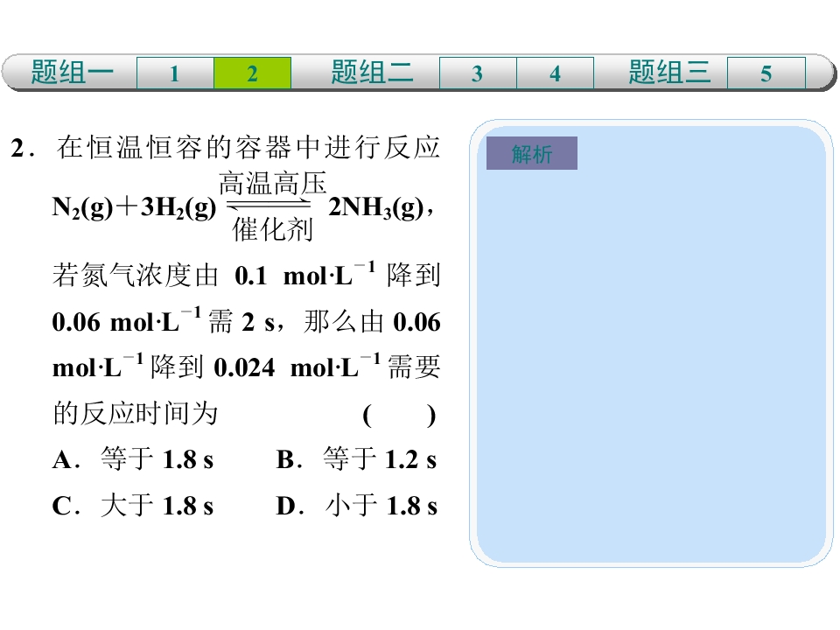Reveal the answer with the 解析 button
This screenshot has width=840, height=630.
[531, 153]
